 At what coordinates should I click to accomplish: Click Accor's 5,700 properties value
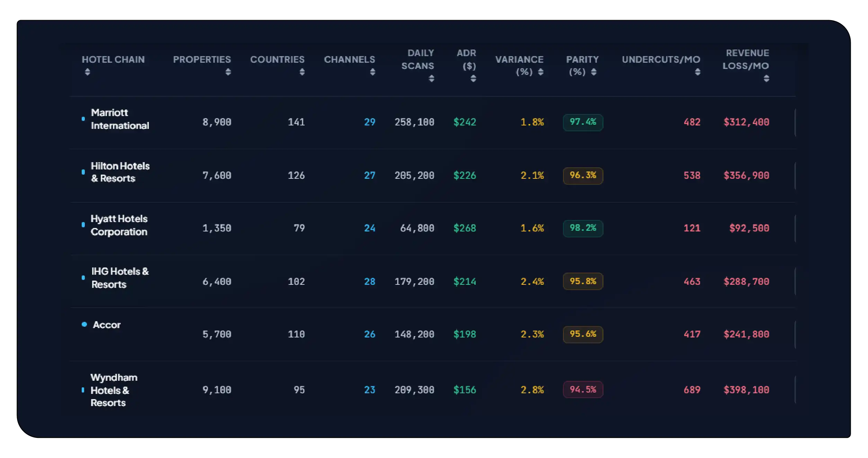pyautogui.click(x=217, y=334)
